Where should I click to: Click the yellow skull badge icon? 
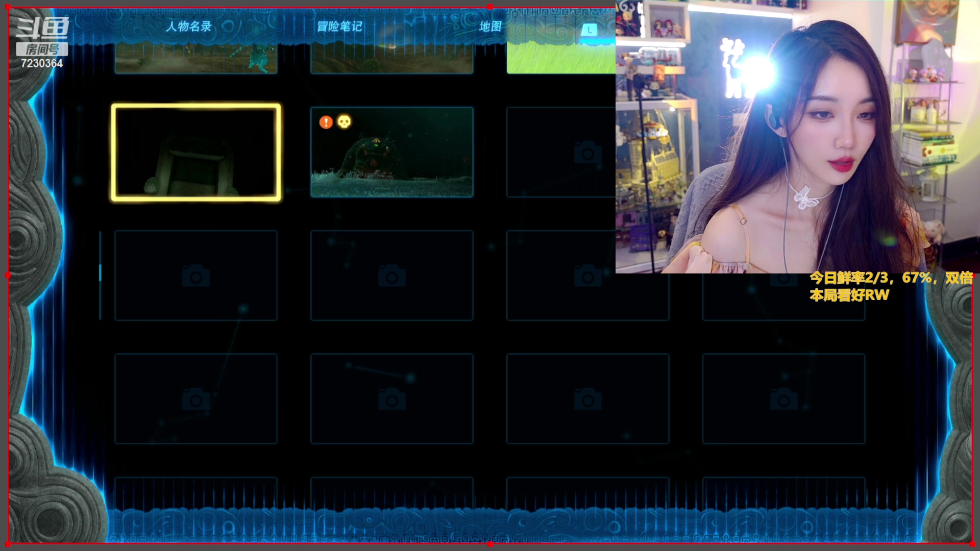(x=345, y=122)
